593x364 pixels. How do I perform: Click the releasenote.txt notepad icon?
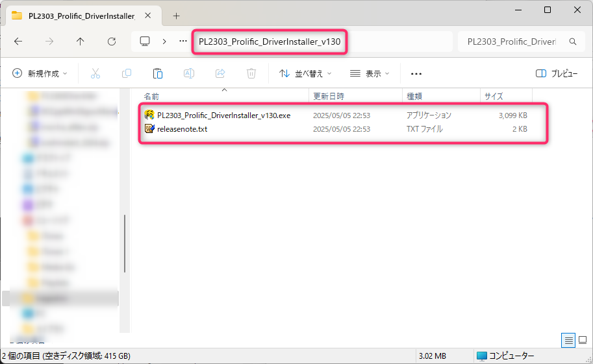point(149,128)
